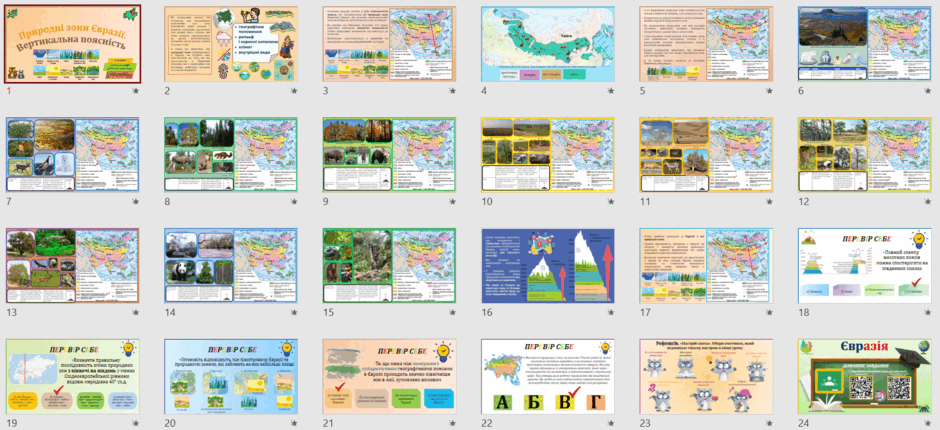Screen dimensions: 940x430
Task: Click the transition star icon under slide 24
Action: 927,423
